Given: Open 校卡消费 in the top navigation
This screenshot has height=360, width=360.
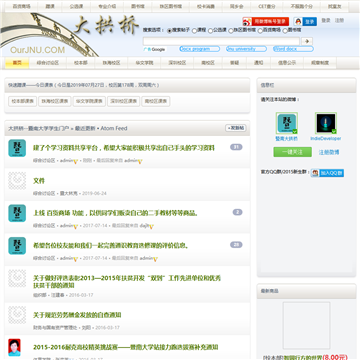Looking at the screenshot, I should (205, 7).
